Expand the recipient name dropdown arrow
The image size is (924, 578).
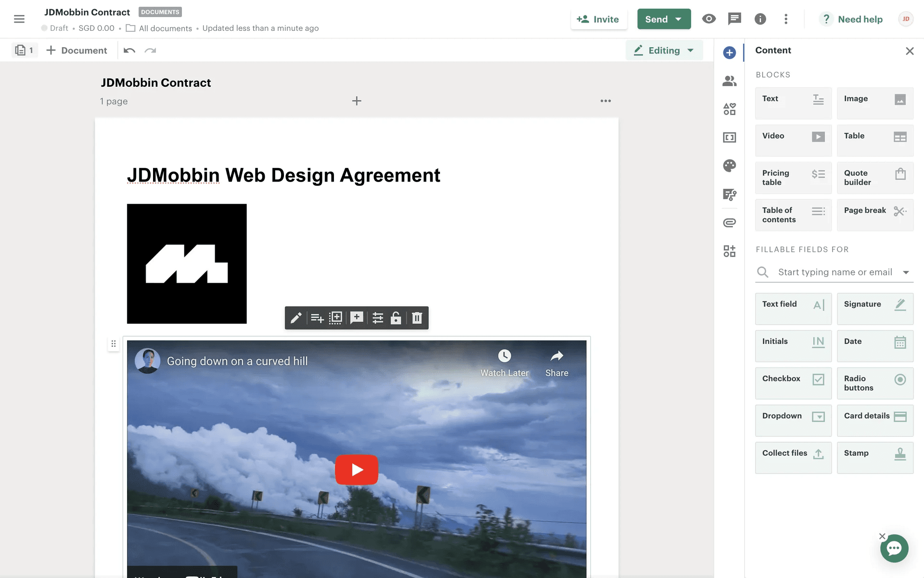coord(906,273)
